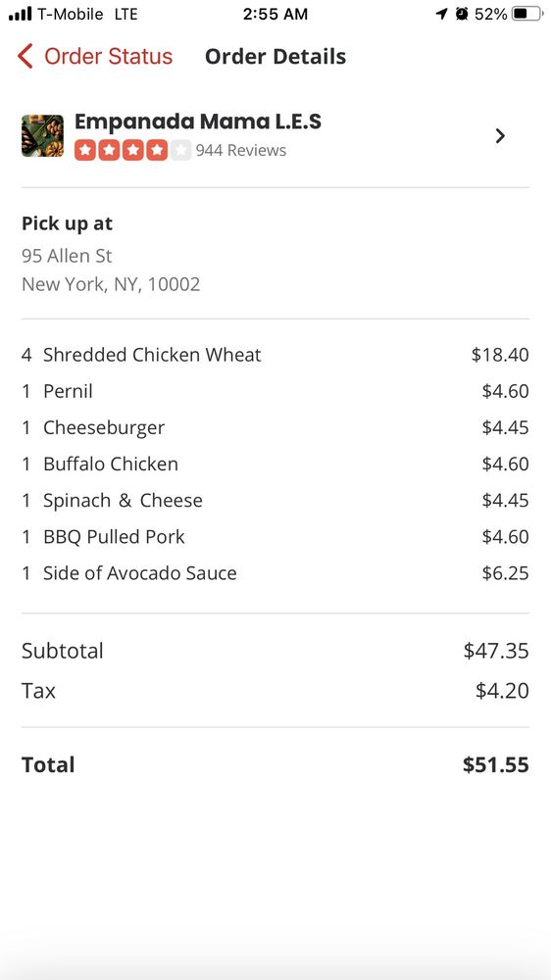
Task: Select the Pernil order item
Action: point(275,391)
